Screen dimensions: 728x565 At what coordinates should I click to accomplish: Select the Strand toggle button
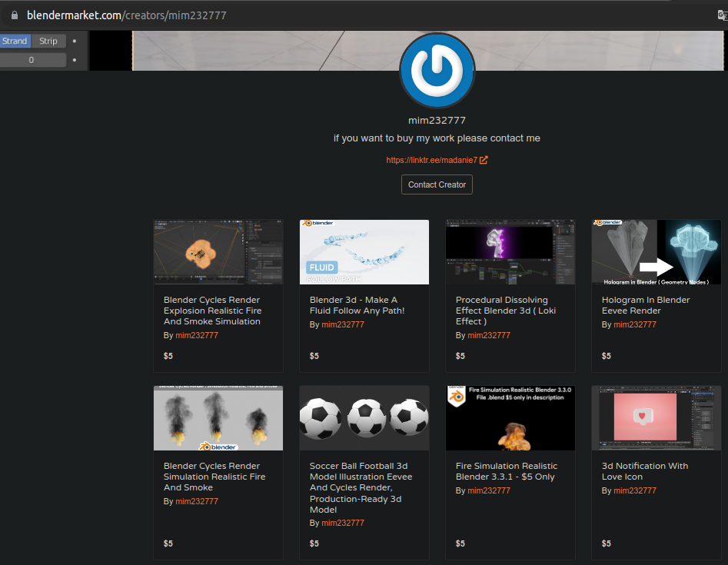tap(15, 41)
